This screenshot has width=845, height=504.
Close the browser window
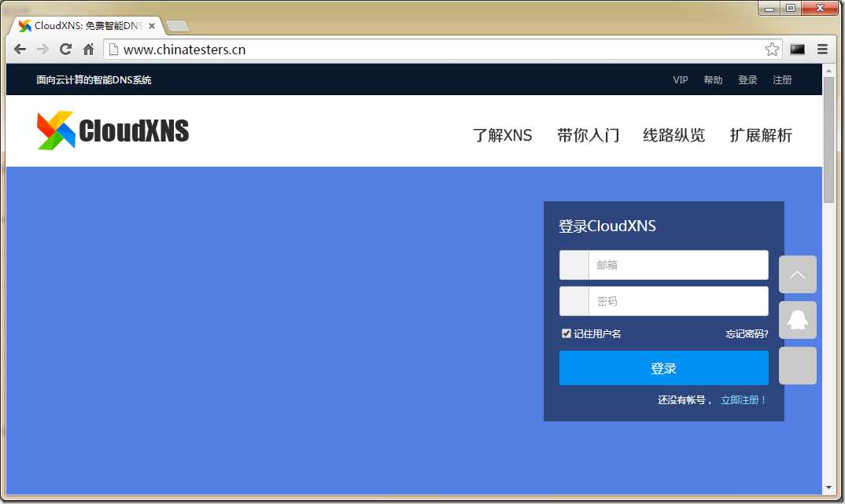coord(820,8)
